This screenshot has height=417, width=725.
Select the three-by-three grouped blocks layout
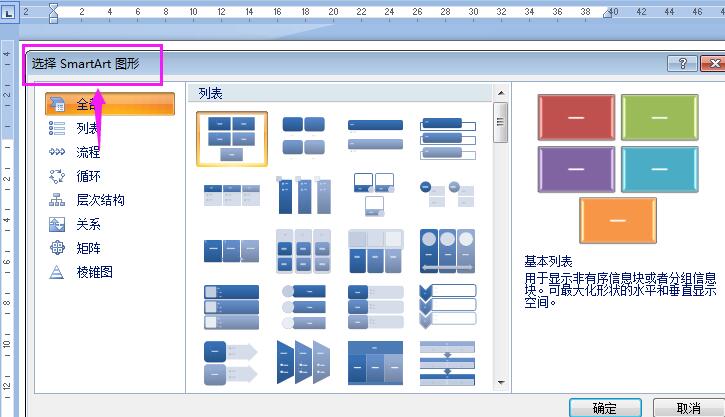(303, 251)
